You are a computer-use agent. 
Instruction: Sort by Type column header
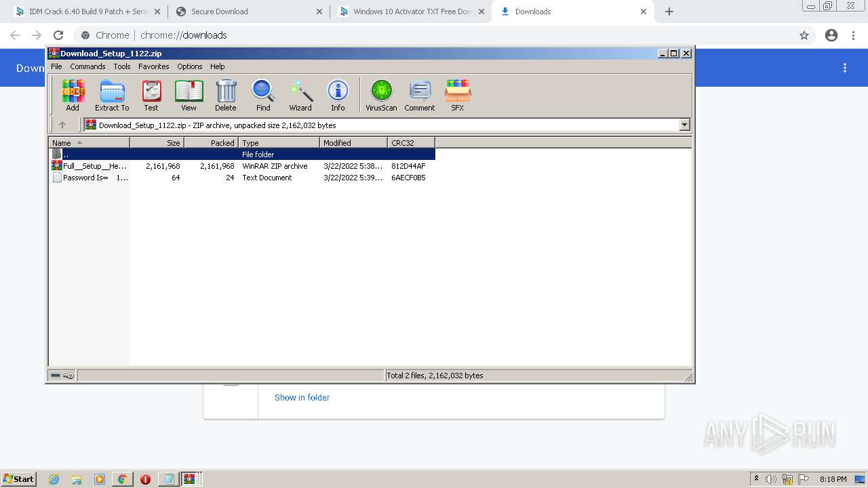[279, 142]
